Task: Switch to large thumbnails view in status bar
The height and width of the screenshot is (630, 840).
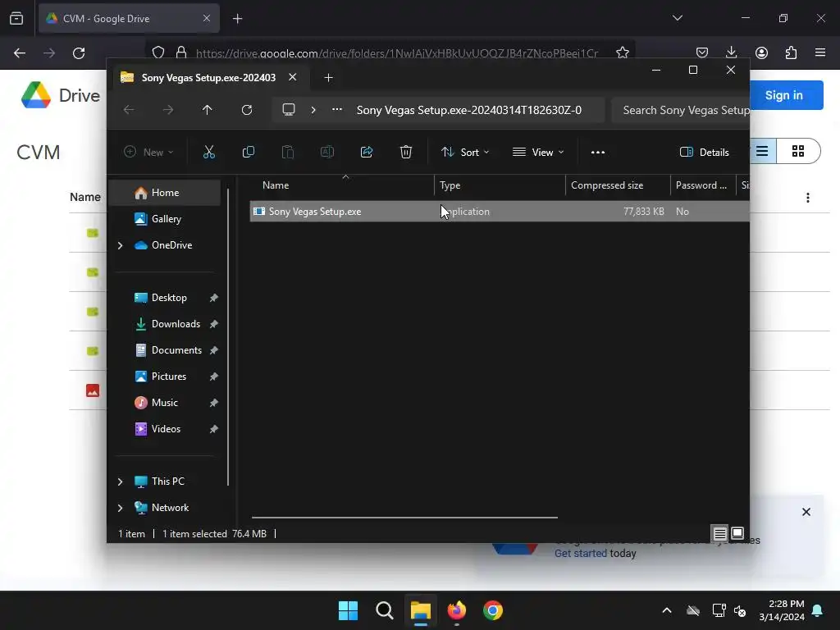Action: click(737, 533)
